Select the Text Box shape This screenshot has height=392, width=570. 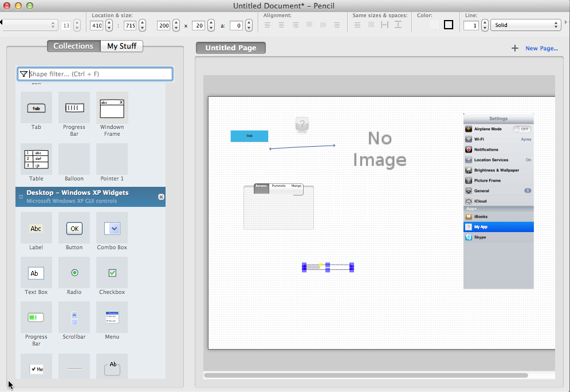(x=36, y=273)
